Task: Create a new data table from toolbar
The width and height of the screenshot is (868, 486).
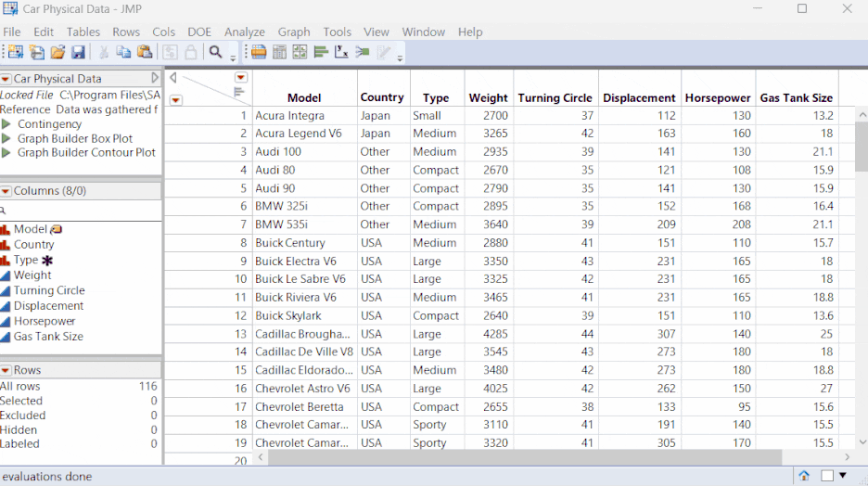Action: pyautogui.click(x=16, y=52)
